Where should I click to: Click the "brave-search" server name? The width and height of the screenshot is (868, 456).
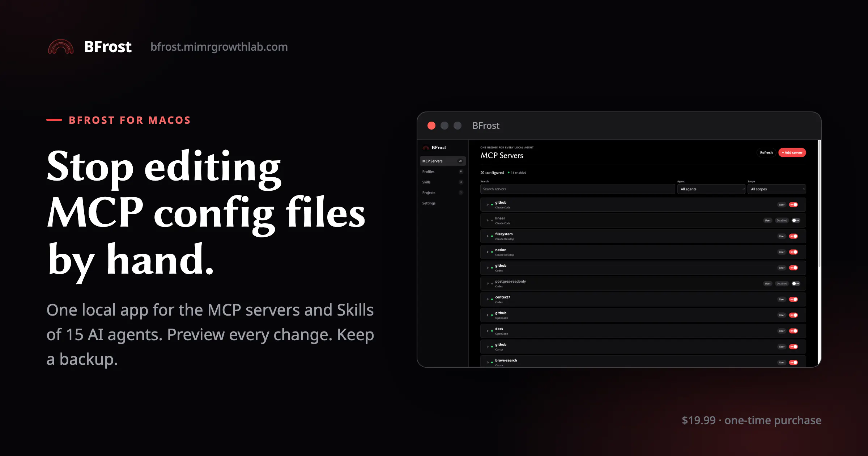pos(506,360)
